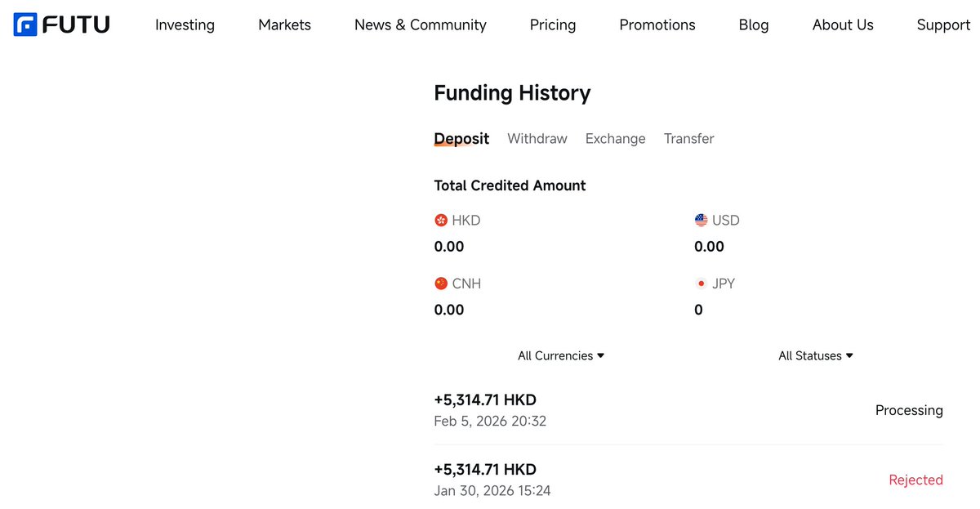980x509 pixels.
Task: Open the Transfer tab
Action: [x=688, y=138]
